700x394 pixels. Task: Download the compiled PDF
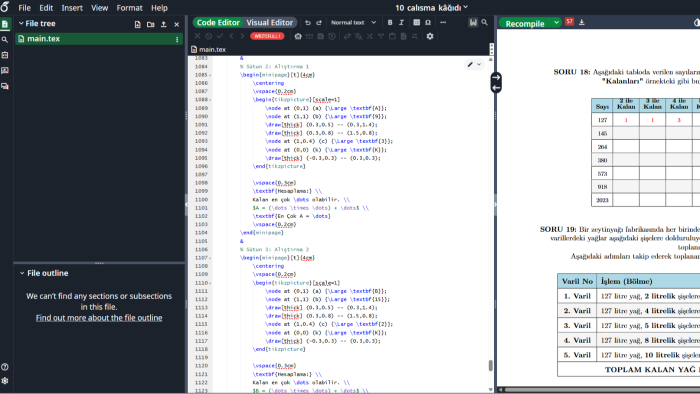click(582, 22)
